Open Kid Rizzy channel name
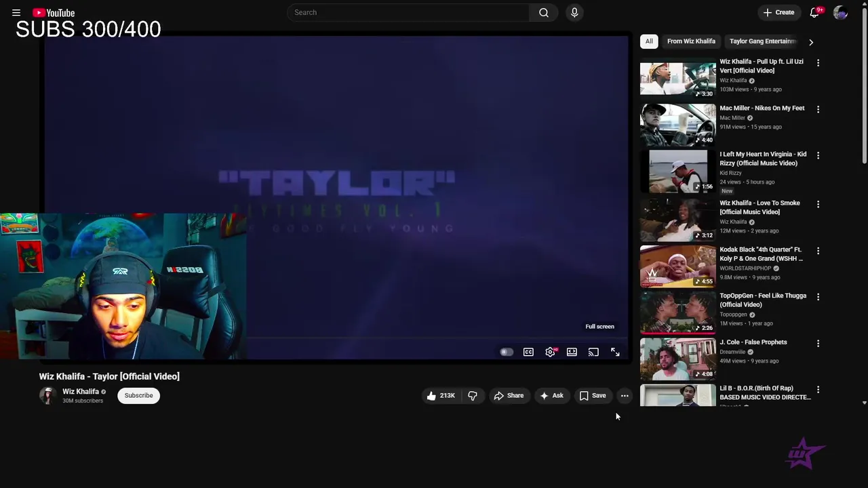Viewport: 868px width, 488px height. pos(730,173)
